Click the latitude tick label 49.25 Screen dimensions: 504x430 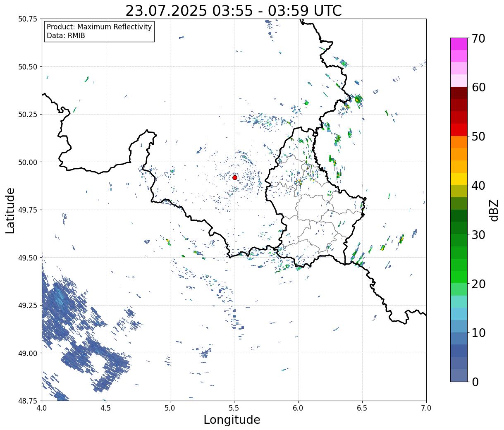(x=28, y=306)
